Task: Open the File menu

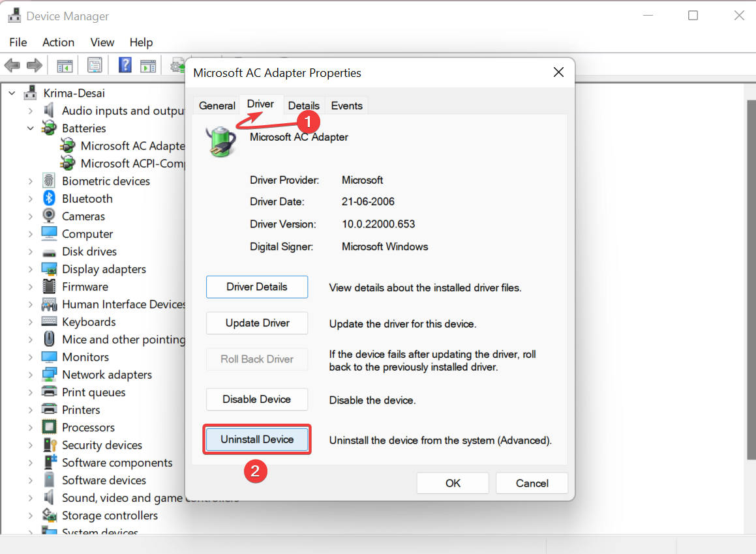Action: [18, 42]
